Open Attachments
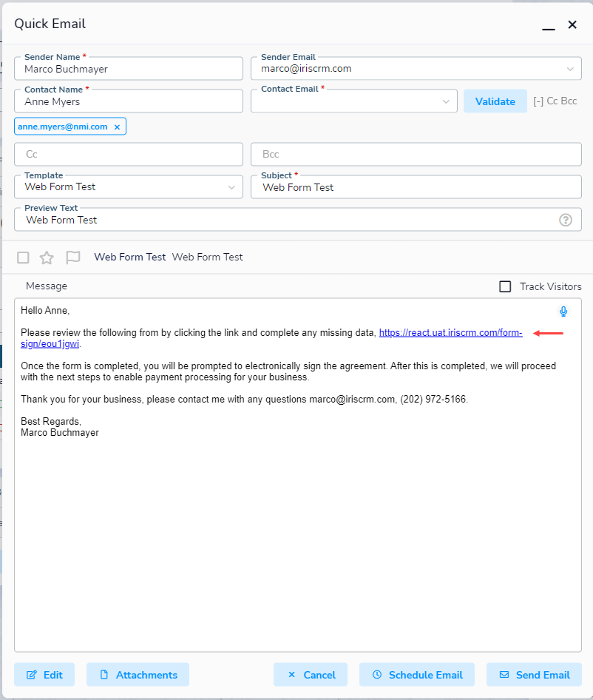The width and height of the screenshot is (593, 700). 138,675
